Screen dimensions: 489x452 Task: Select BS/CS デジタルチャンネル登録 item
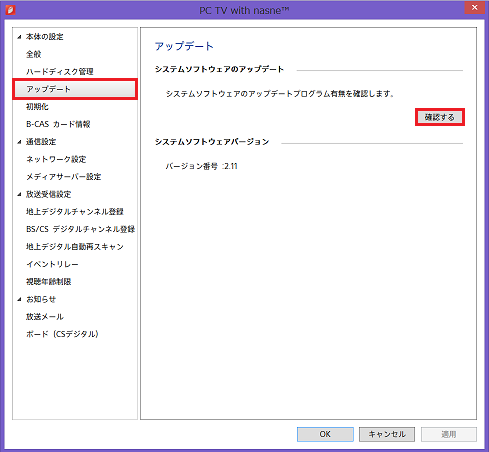[80, 229]
